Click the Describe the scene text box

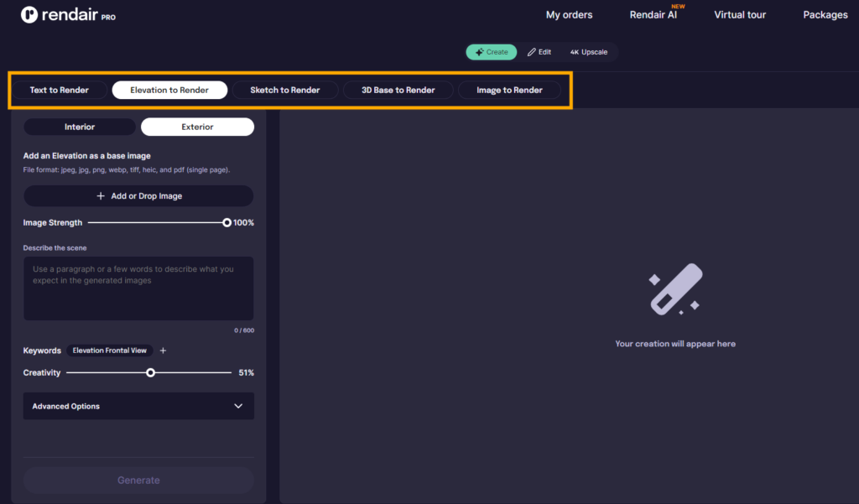click(x=138, y=288)
